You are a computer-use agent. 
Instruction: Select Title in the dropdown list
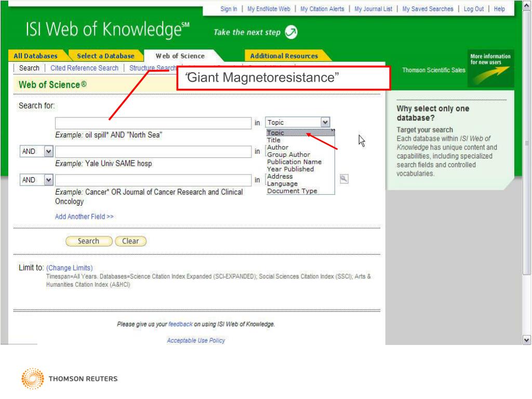point(300,140)
